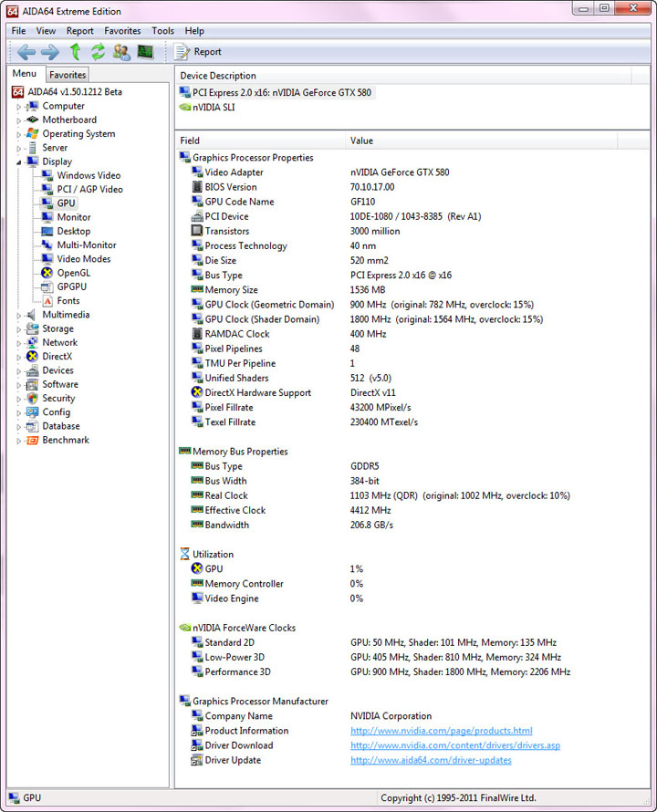Click the Forward arrow toolbar icon
The image size is (657, 812).
click(50, 52)
